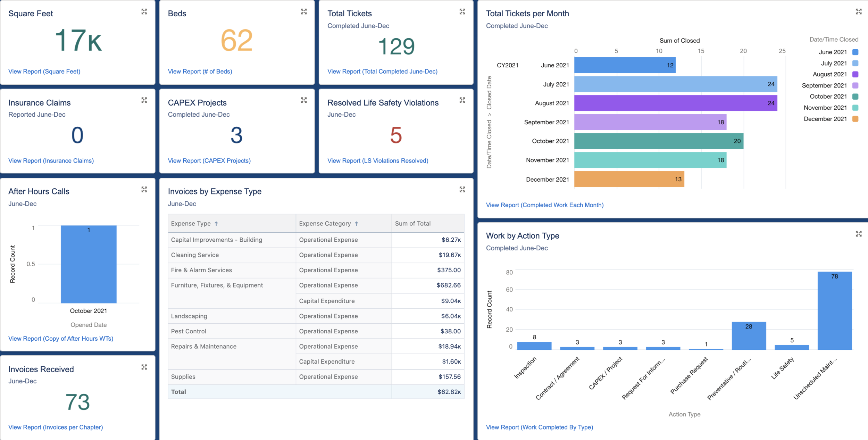The image size is (868, 440).
Task: Expand the Resolved Life Safety Violations widget
Action: [462, 100]
